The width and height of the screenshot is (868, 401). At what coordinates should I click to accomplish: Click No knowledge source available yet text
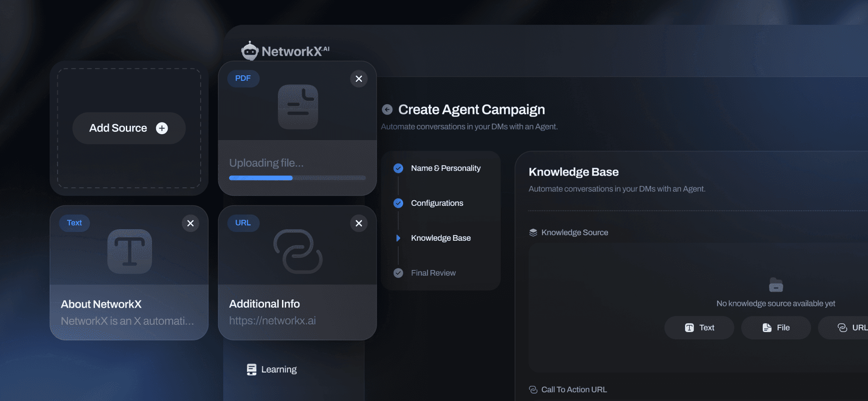(776, 304)
